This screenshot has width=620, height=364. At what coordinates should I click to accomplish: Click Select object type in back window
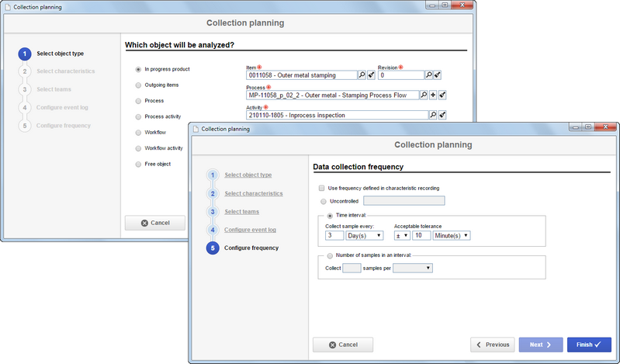[x=60, y=54]
